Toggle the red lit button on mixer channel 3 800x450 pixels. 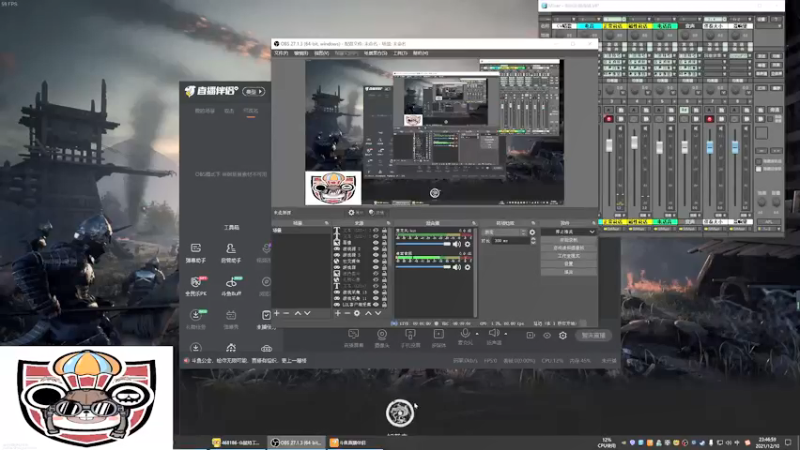(608, 119)
